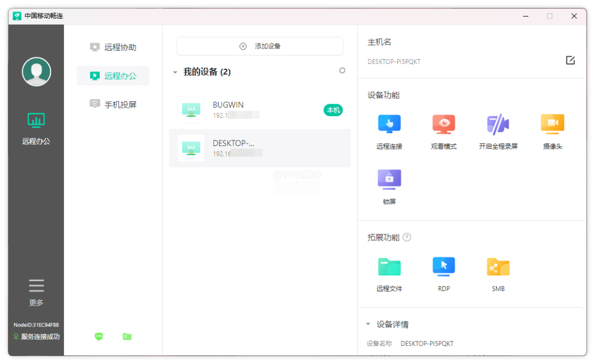This screenshot has width=595, height=364.
Task: Start 远程连接 remote connection
Action: tap(390, 132)
